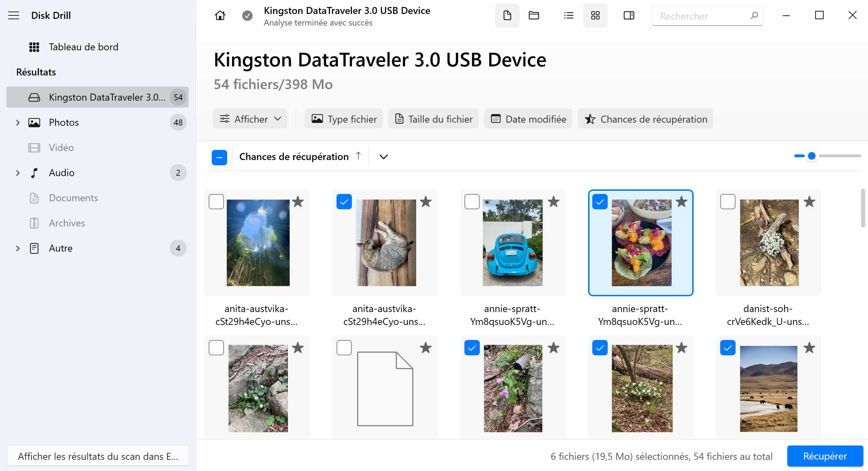Check the rocks and clover photo checkbox
Viewport: 868px width, 471px height.
point(216,348)
